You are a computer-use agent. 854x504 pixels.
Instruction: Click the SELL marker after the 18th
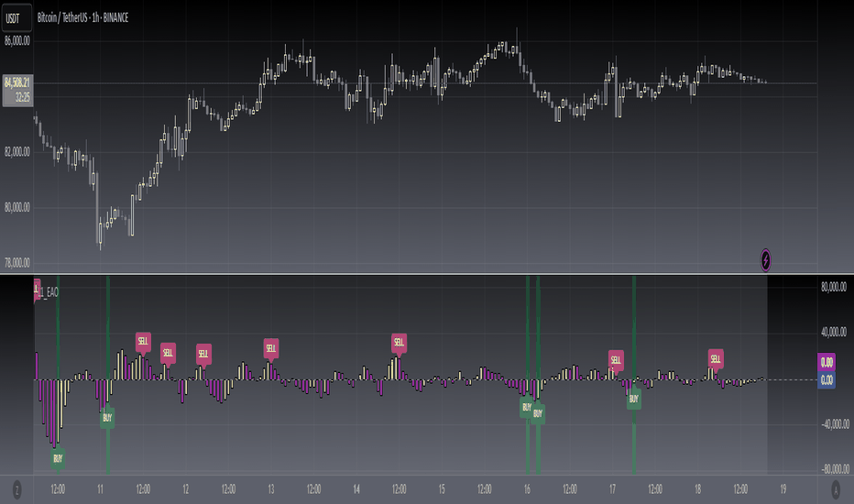click(716, 358)
